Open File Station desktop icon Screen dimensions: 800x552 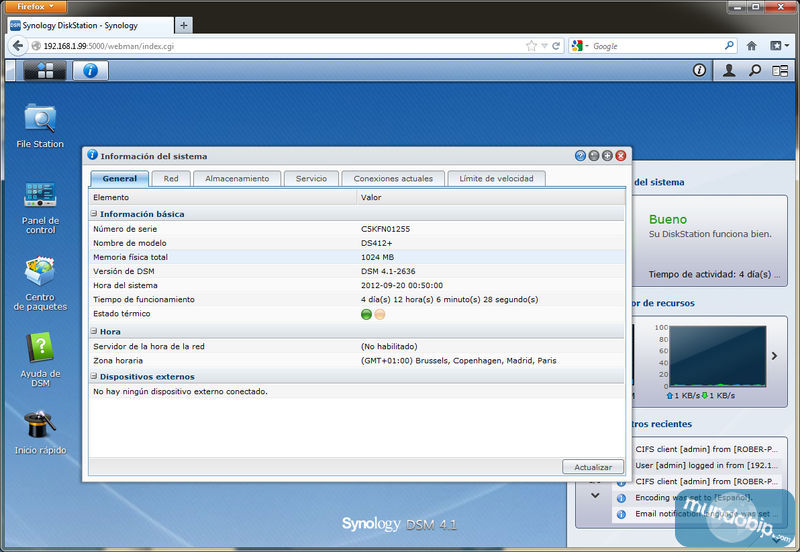point(40,126)
